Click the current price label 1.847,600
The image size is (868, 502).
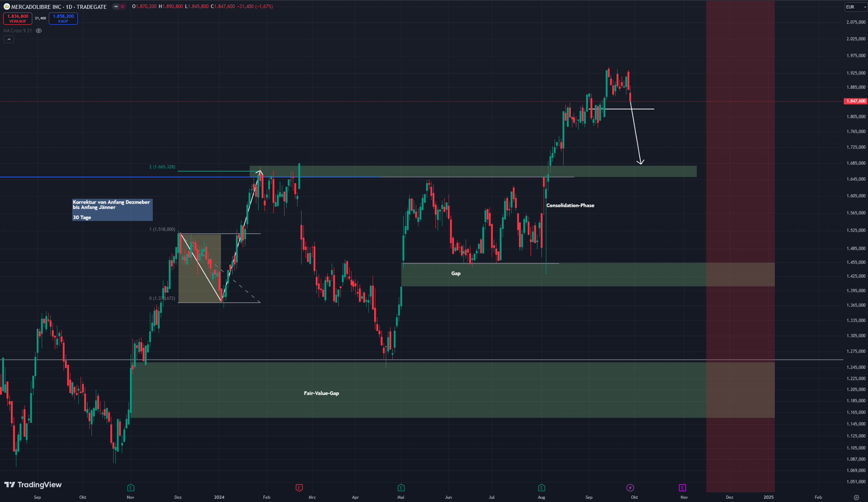point(856,101)
